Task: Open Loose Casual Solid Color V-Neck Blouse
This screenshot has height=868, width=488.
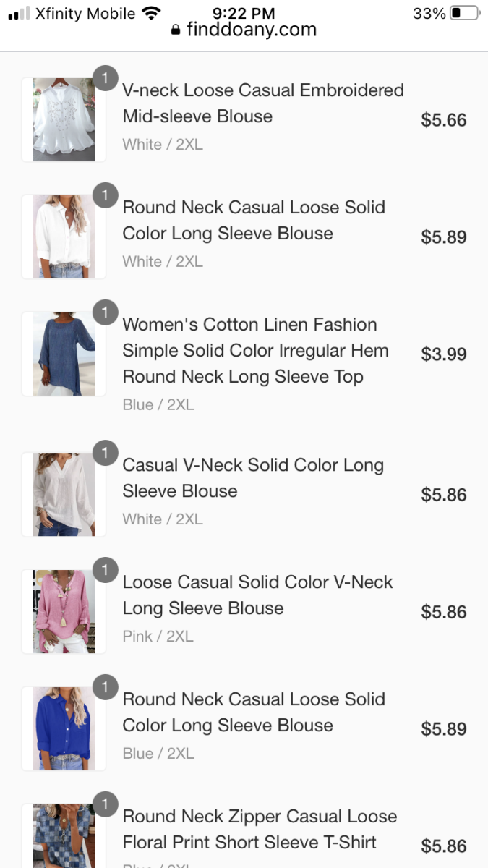Action: pyautogui.click(x=257, y=595)
